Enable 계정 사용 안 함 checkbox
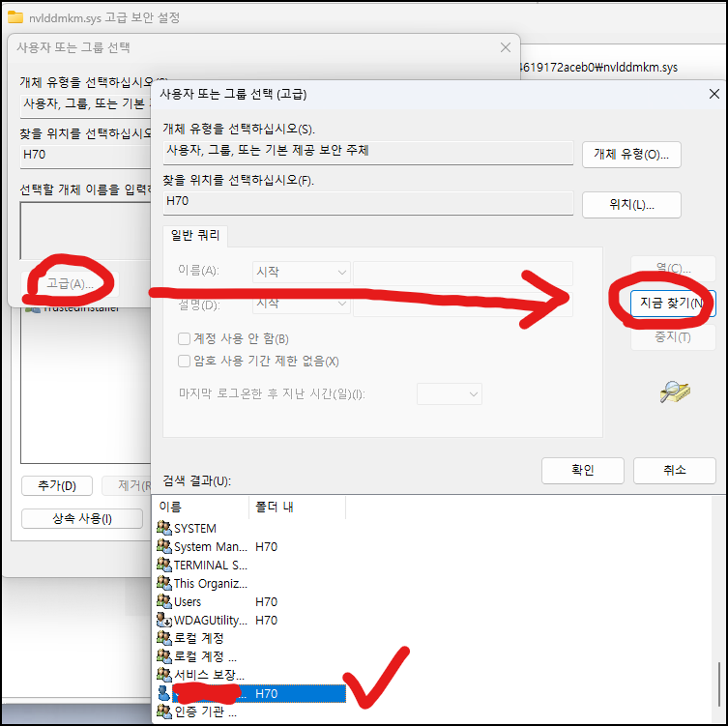The height and width of the screenshot is (726, 728). 185,339
